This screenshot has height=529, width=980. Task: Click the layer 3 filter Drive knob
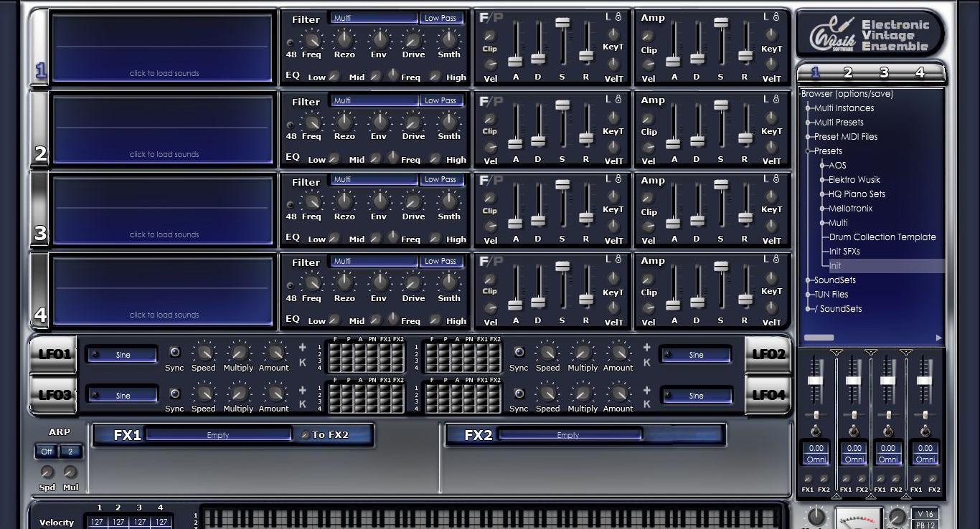click(x=413, y=201)
